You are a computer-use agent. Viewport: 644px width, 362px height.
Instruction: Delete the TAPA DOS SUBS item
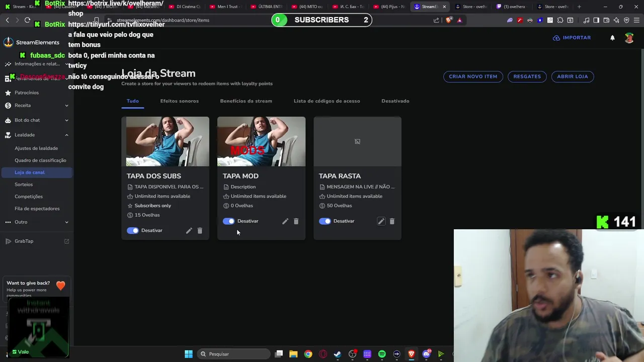pos(200,230)
